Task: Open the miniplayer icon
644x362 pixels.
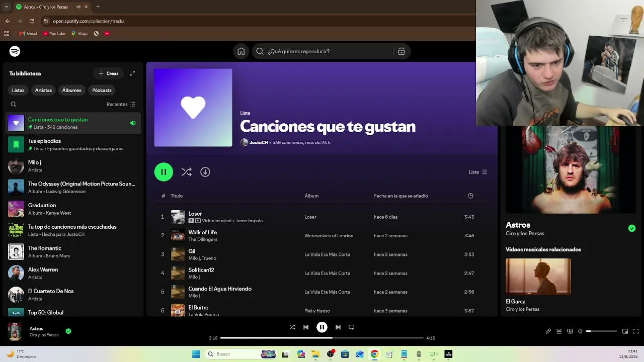Action: tap(625, 331)
